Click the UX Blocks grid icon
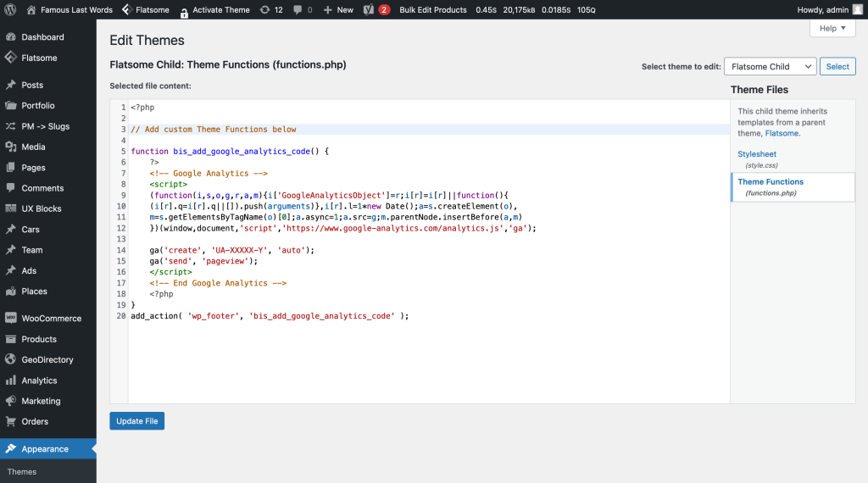 (x=10, y=208)
